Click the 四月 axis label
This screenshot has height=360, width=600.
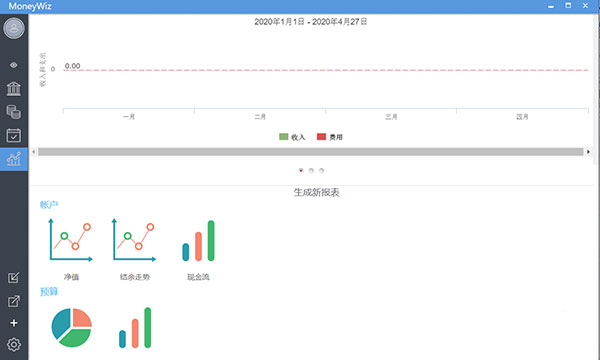(x=522, y=117)
